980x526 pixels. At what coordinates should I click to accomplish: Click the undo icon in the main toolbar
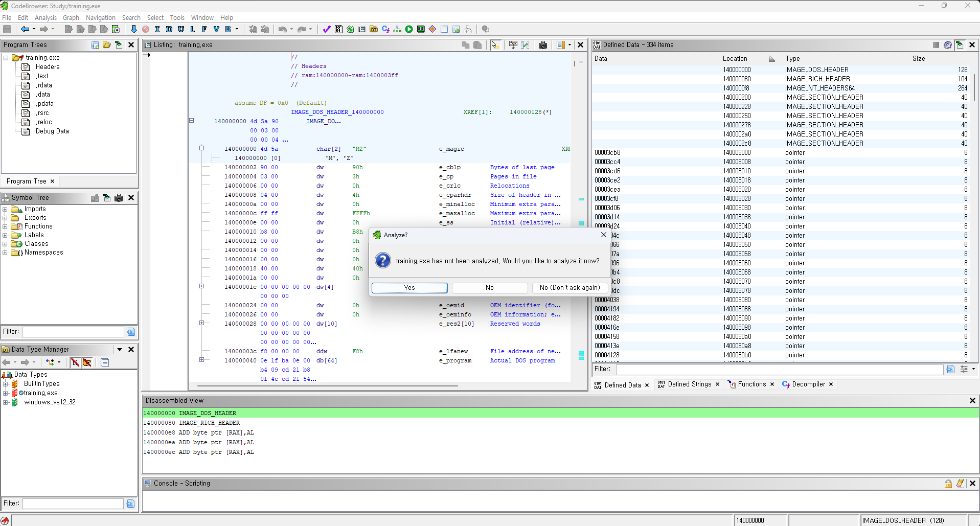(282, 29)
